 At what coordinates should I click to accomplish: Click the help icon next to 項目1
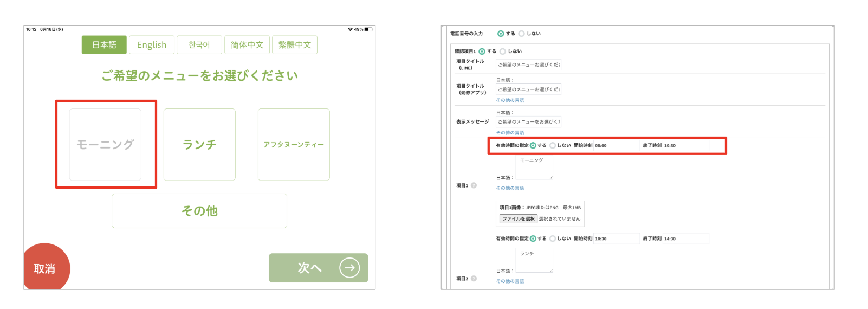click(x=474, y=185)
